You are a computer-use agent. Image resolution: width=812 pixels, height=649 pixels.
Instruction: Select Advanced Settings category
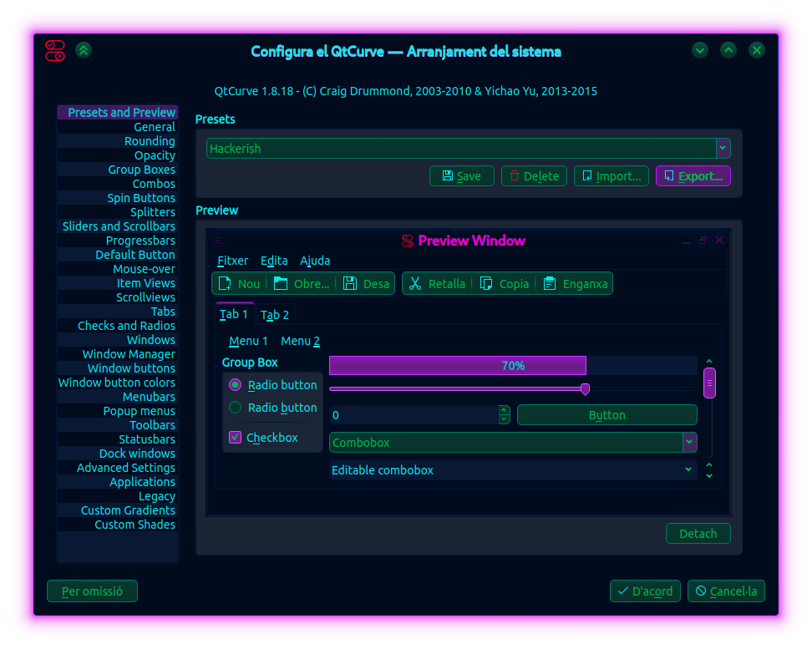pos(118,468)
